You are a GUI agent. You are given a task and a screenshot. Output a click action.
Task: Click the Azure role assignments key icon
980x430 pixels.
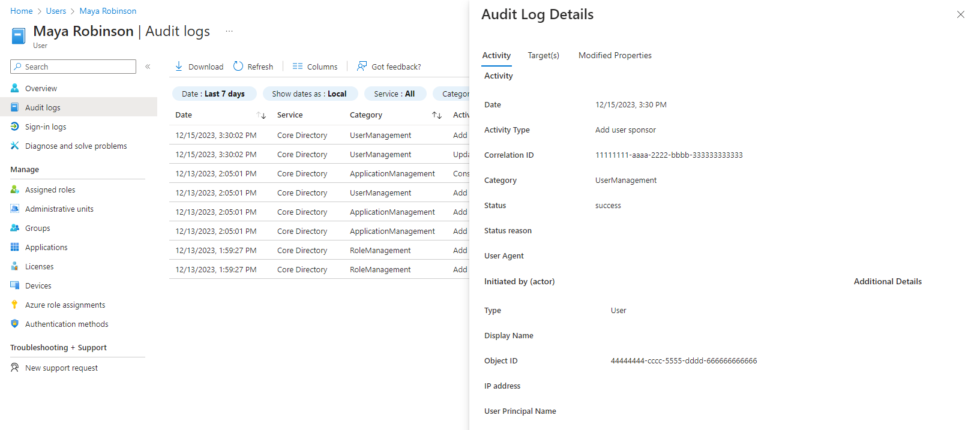pos(15,305)
